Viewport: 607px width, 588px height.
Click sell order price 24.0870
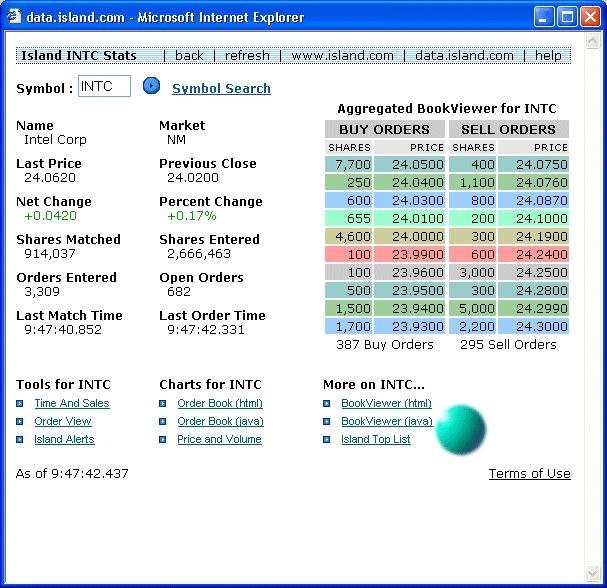(x=533, y=201)
